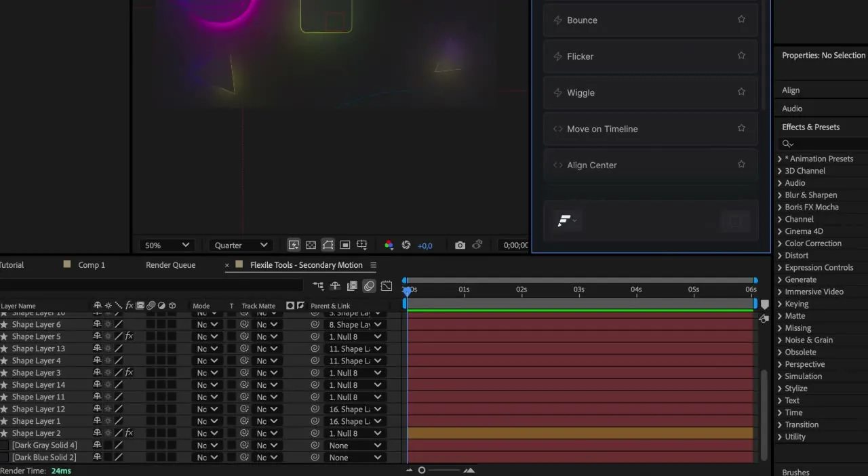868x476 pixels.
Task: Run the Move on Timeline script
Action: [x=650, y=129]
